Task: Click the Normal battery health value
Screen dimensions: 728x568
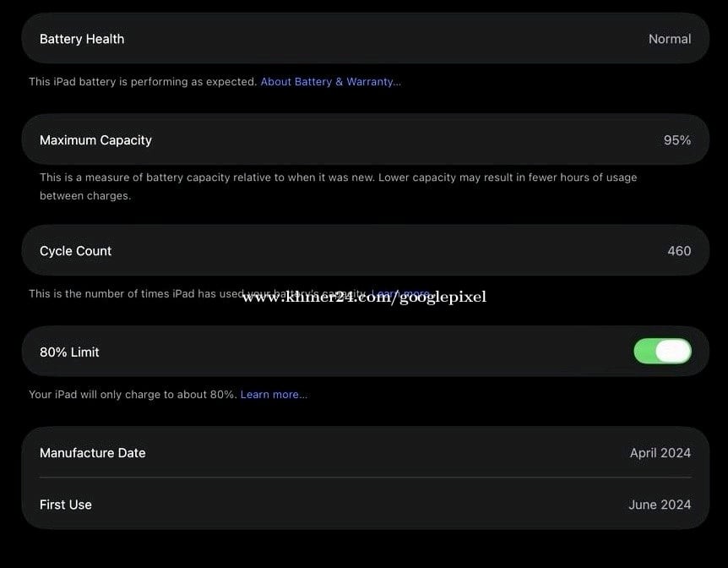Action: click(x=670, y=39)
